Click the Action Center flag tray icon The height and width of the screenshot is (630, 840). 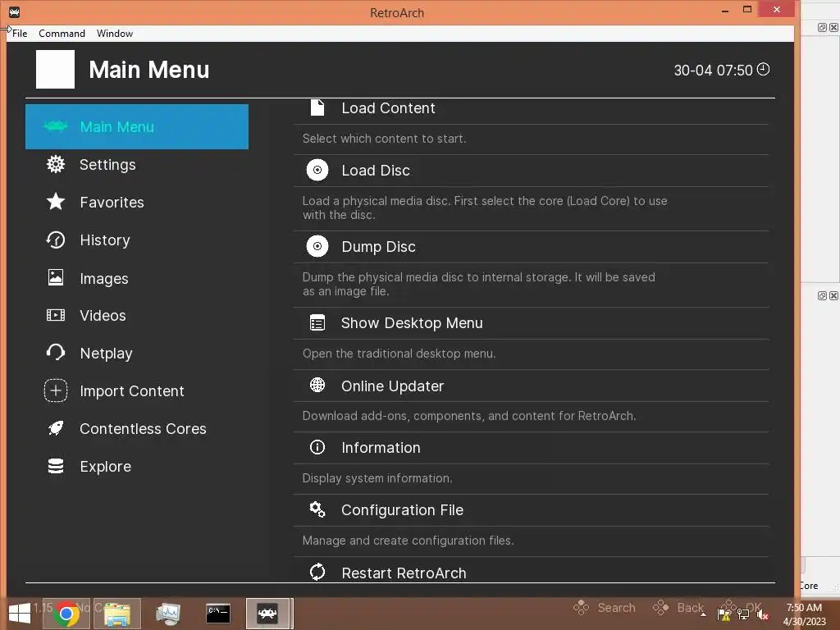(724, 614)
